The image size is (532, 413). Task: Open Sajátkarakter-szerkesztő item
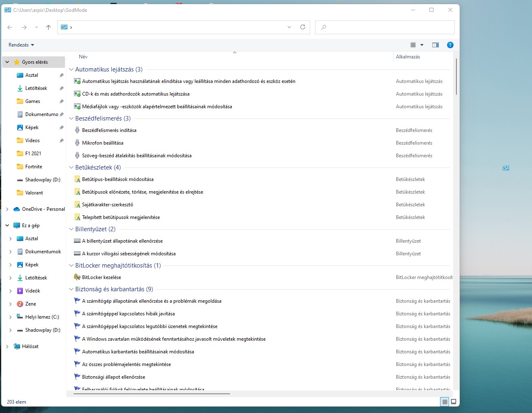(x=107, y=205)
